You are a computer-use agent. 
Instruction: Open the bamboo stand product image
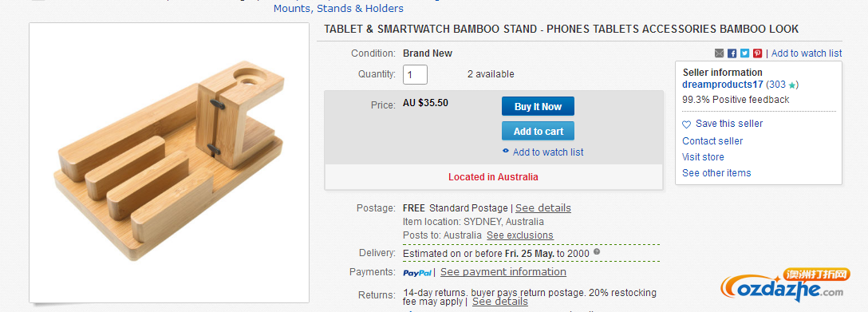[x=169, y=163]
